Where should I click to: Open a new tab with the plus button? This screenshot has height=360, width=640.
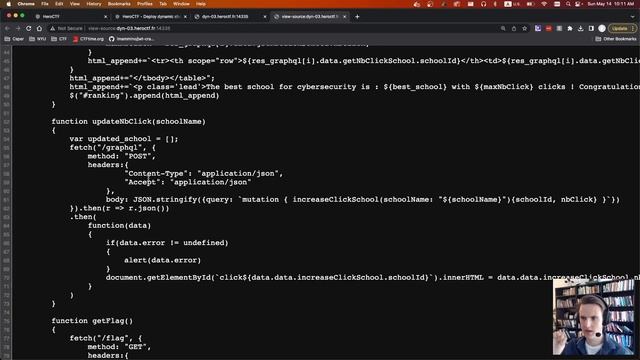pos(357,17)
